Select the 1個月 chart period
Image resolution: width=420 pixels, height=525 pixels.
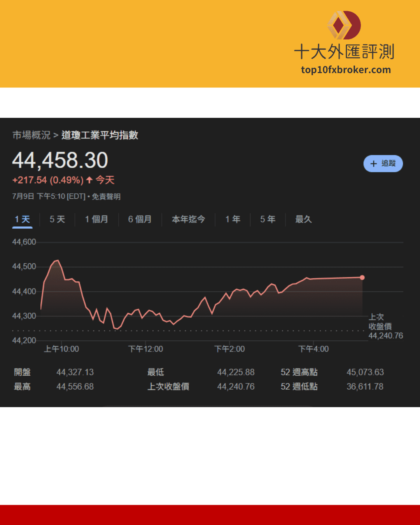96,219
